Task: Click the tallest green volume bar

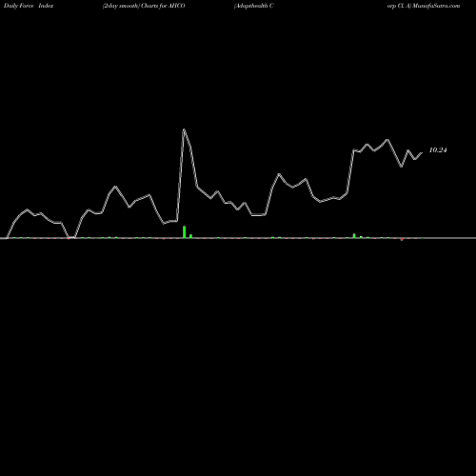Action: [184, 231]
